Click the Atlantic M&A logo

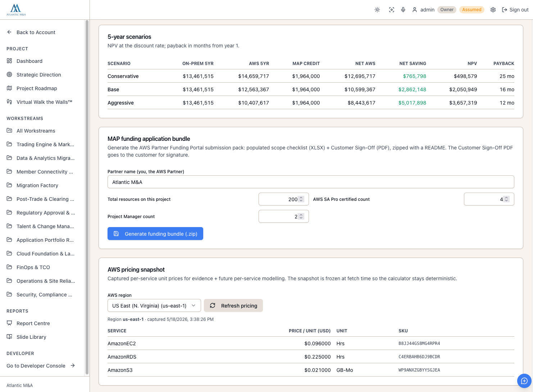pyautogui.click(x=16, y=10)
